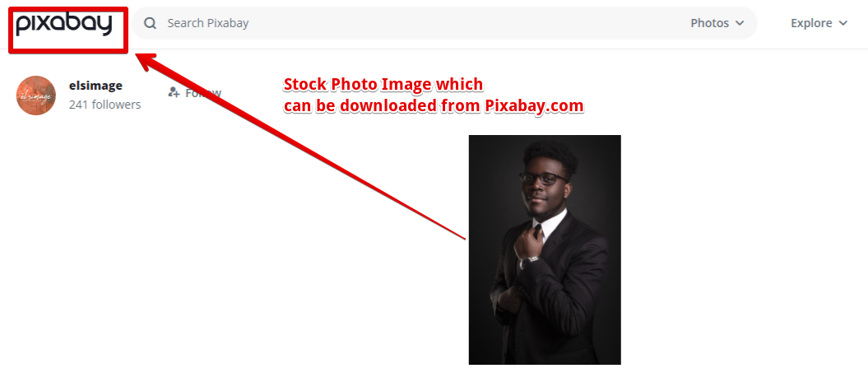
Task: Open the Explore menu
Action: coord(819,23)
